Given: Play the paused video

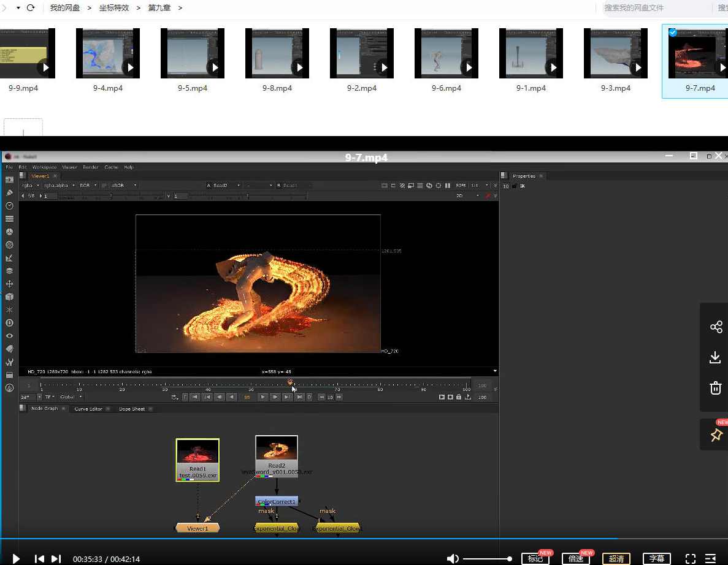Looking at the screenshot, I should pos(16,559).
